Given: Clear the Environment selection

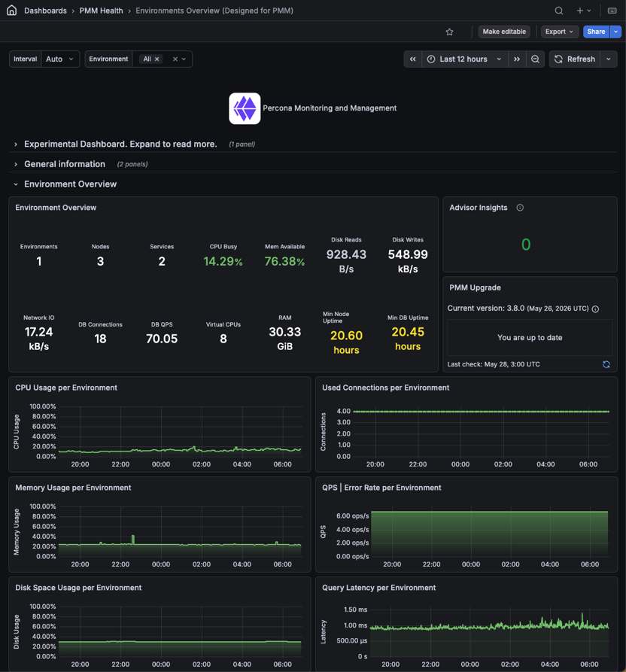Looking at the screenshot, I should 175,59.
